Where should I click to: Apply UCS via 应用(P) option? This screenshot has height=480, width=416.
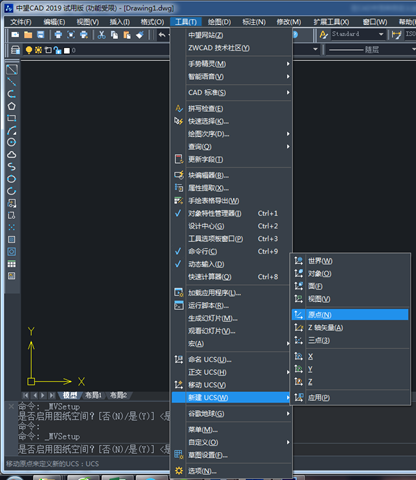[350, 397]
